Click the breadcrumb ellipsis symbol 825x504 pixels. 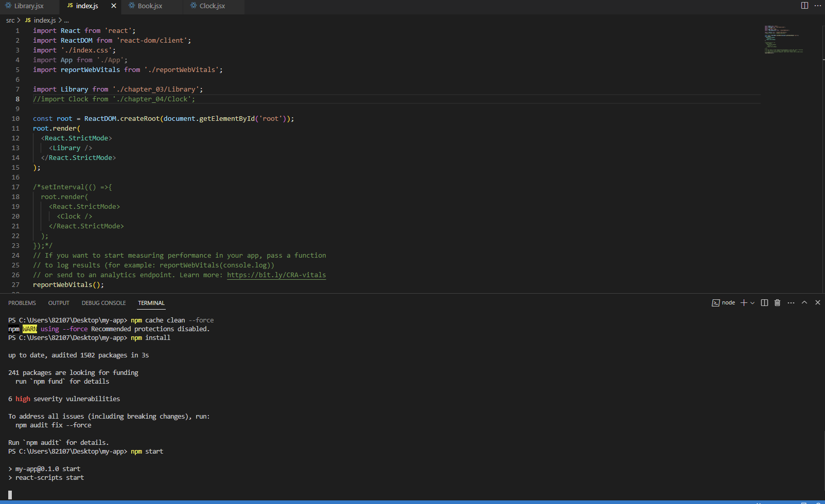(66, 20)
